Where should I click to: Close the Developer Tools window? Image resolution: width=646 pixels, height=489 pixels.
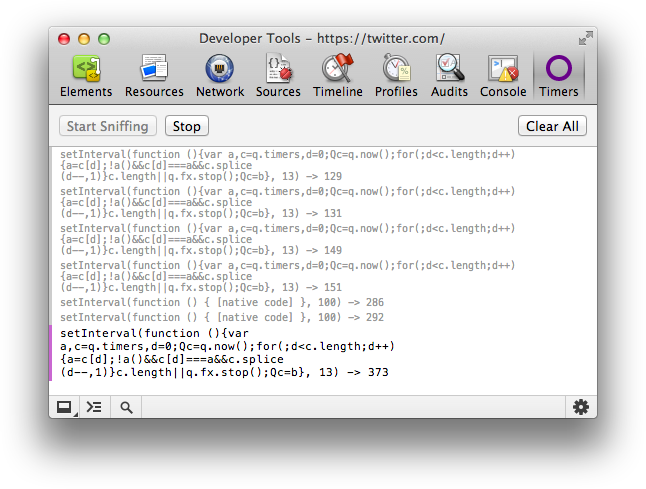[64, 39]
